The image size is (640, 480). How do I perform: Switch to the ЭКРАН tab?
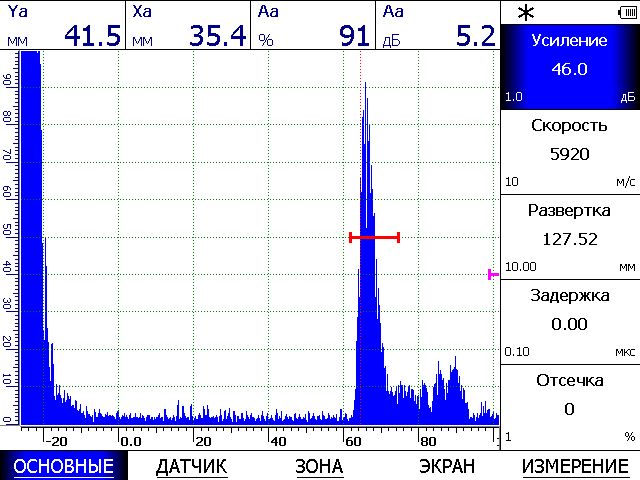tap(446, 466)
